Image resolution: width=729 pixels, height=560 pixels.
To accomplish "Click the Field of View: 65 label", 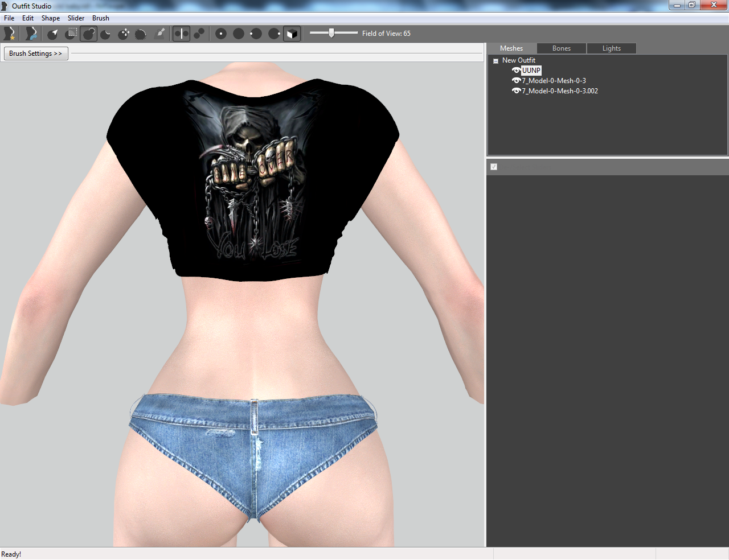I will tap(386, 34).
